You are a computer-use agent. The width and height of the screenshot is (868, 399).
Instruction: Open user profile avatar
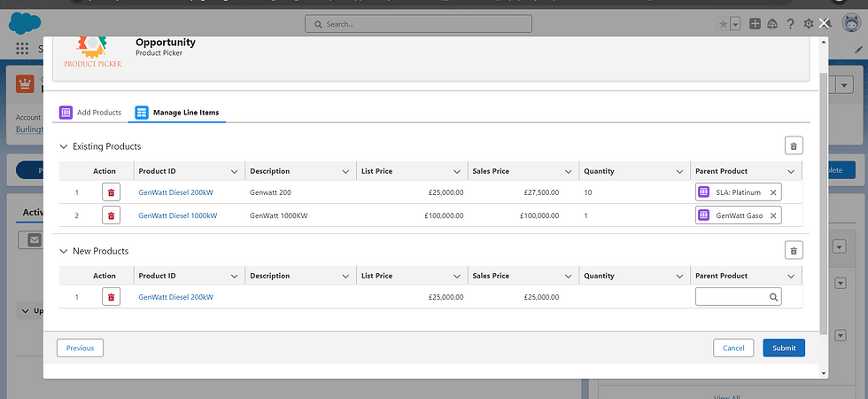851,23
